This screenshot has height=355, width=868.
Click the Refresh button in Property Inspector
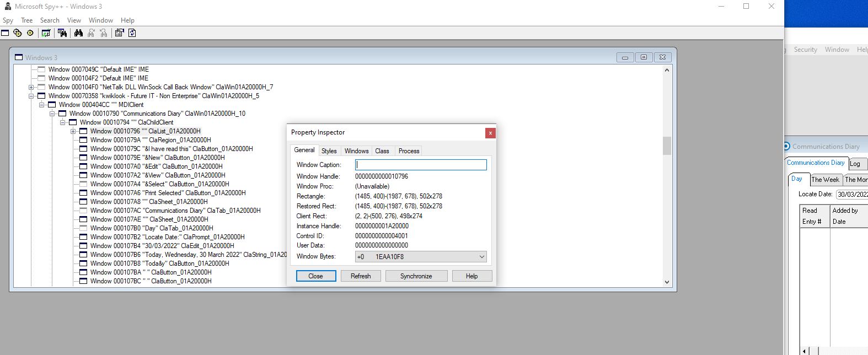pos(361,276)
